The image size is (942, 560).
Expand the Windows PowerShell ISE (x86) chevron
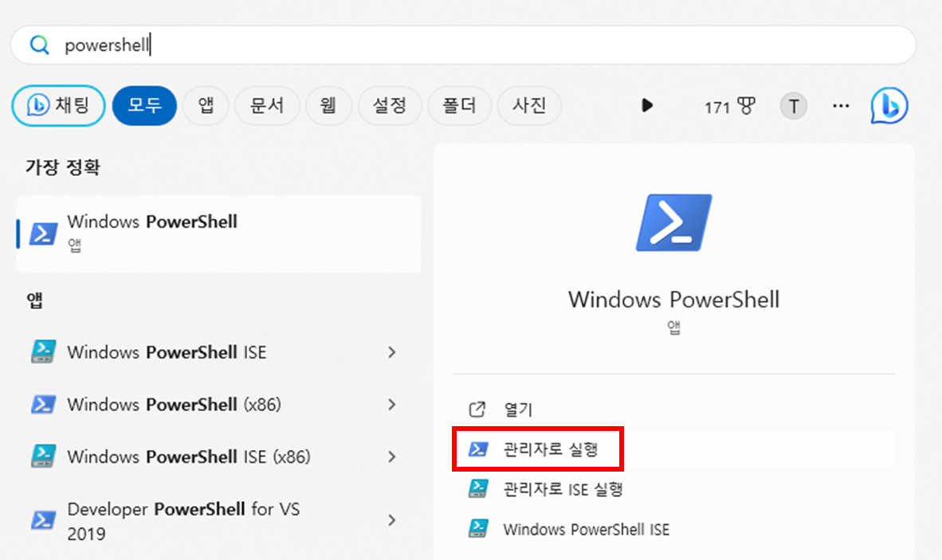[x=391, y=456]
